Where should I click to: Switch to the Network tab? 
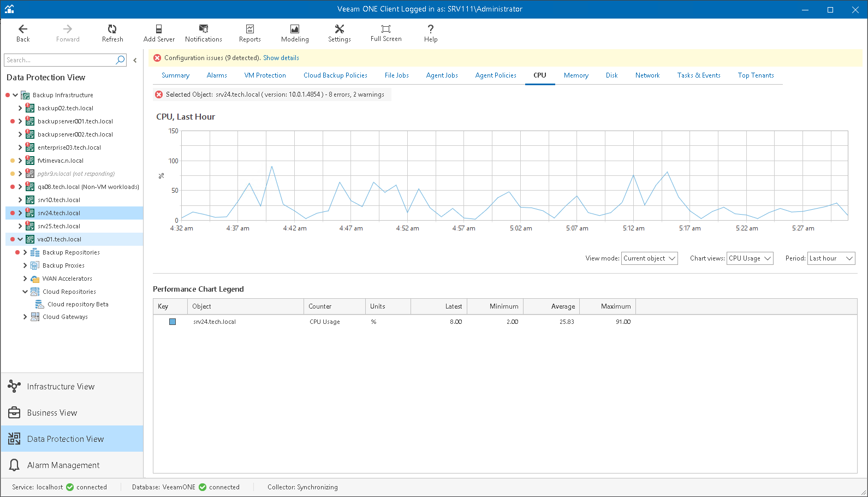pyautogui.click(x=647, y=75)
